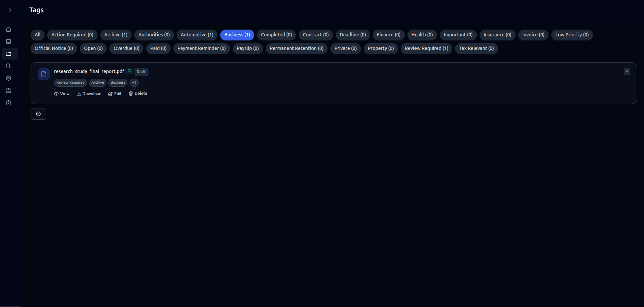The height and width of the screenshot is (307, 644).
Task: Click the back arrow circle button
Action: point(38,114)
